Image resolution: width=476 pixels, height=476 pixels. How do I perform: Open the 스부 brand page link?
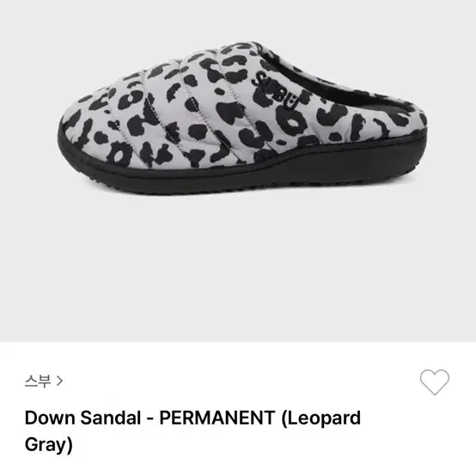tap(44, 381)
